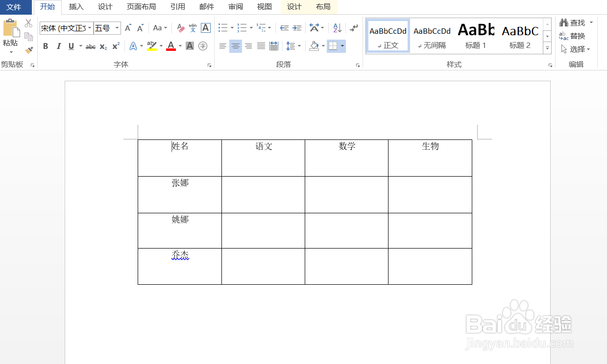Switch to the Page Layout tab

(141, 7)
